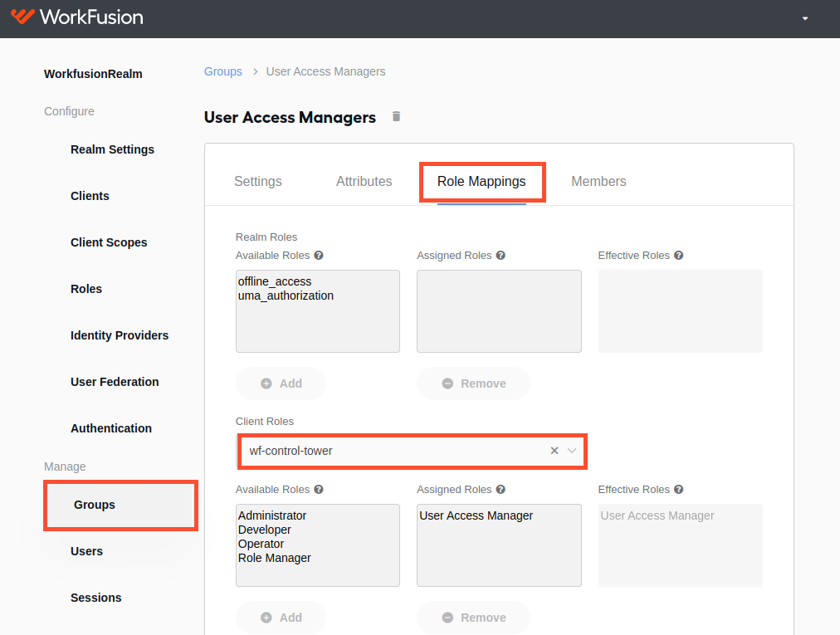Open Identity Providers in the sidebar
The width and height of the screenshot is (840, 635).
click(x=120, y=335)
